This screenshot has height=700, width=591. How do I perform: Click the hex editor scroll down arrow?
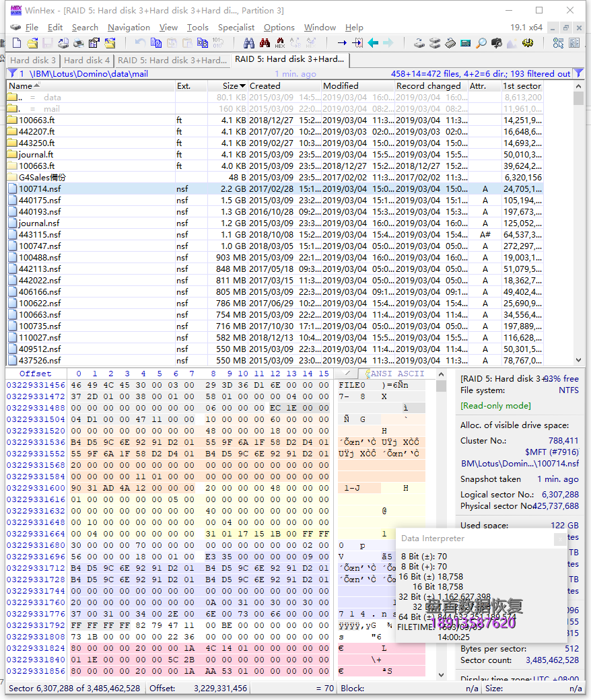click(441, 674)
